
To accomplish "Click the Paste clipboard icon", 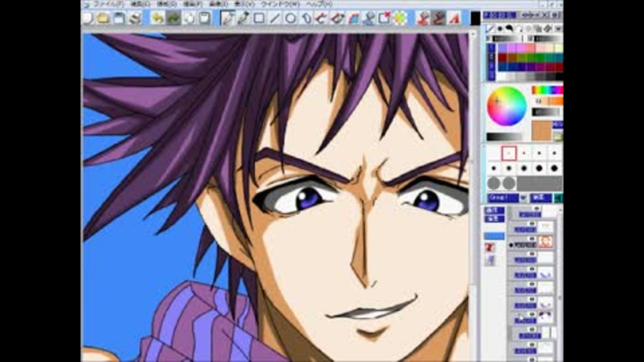I will tap(205, 18).
